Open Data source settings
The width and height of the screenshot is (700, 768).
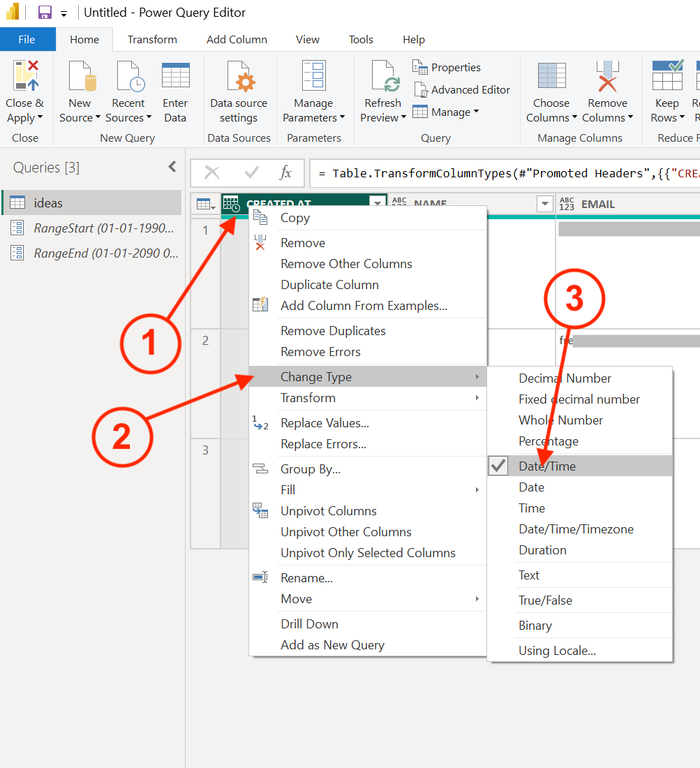pos(239,91)
